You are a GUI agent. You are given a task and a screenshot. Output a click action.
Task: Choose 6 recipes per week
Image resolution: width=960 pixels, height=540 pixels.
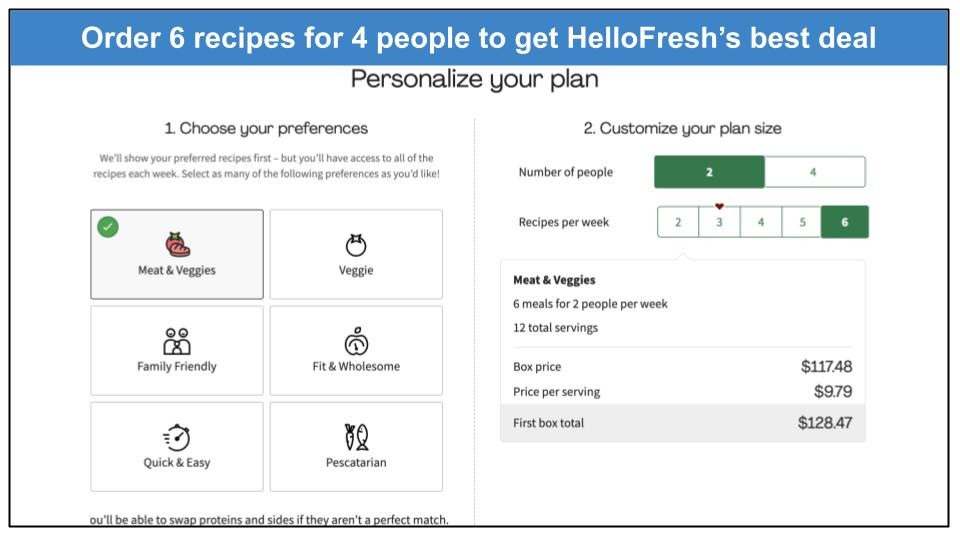(x=845, y=222)
